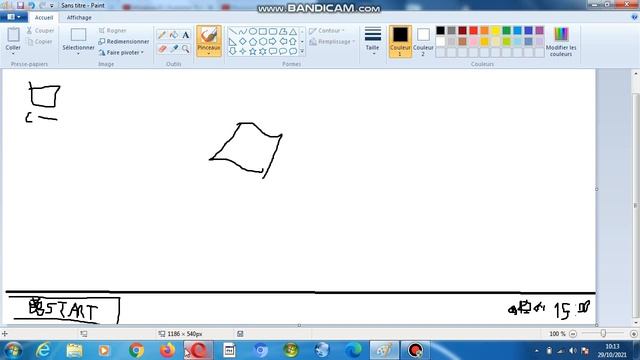The height and width of the screenshot is (360, 640).
Task: Open the Faire pivoter dropdown
Action: tap(122, 53)
